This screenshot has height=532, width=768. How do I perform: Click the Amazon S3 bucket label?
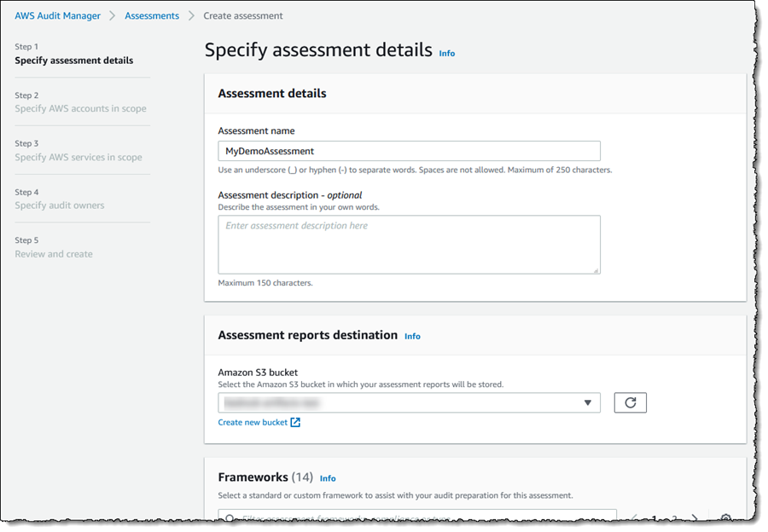258,373
